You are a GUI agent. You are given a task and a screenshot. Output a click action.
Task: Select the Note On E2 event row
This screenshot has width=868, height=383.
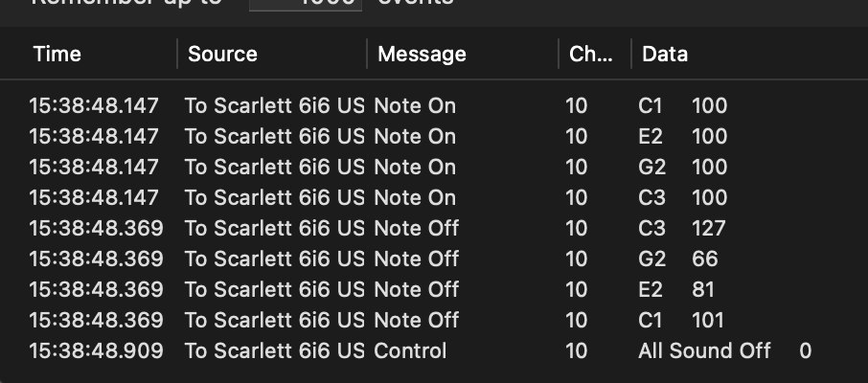pyautogui.click(x=415, y=137)
